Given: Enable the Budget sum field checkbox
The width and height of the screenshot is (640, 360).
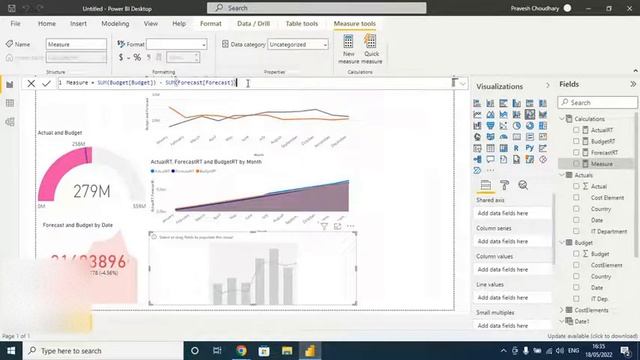Looking at the screenshot, I should [576, 253].
